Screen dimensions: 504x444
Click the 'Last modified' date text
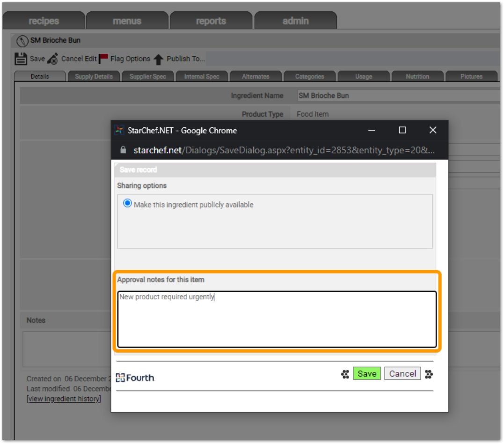(x=69, y=389)
